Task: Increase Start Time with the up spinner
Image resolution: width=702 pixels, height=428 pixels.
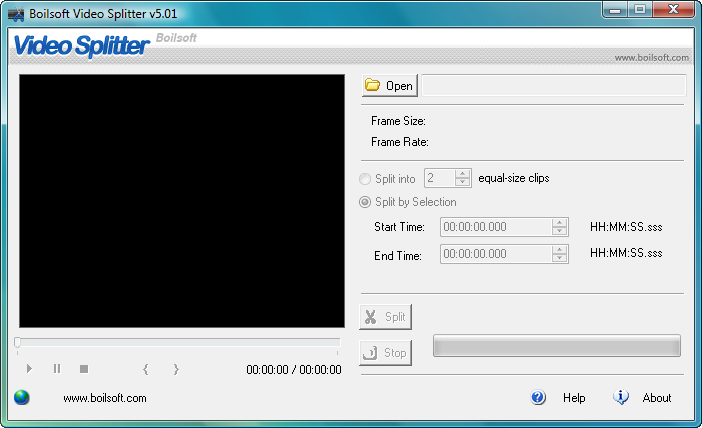Action: pos(560,223)
